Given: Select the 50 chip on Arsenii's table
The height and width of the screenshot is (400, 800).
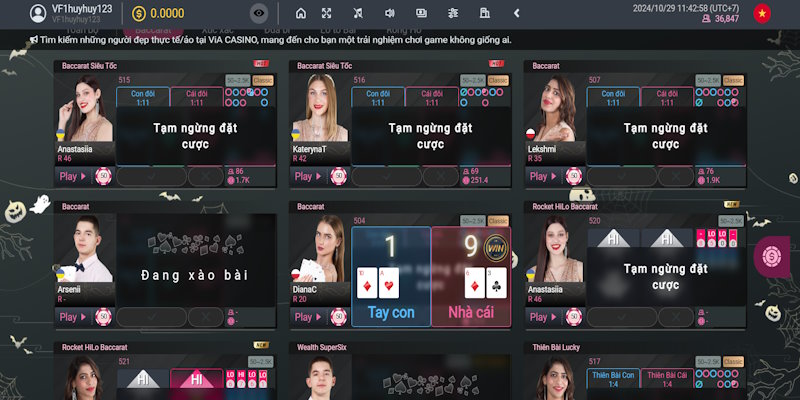Looking at the screenshot, I should [102, 317].
